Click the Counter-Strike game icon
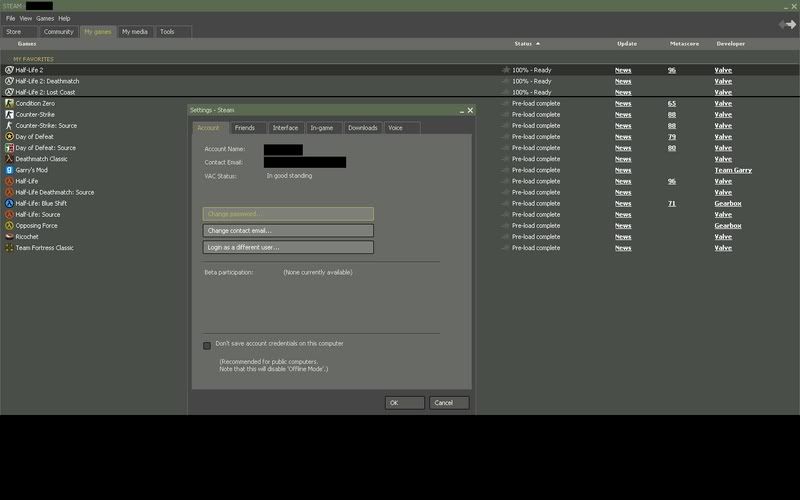The width and height of the screenshot is (800, 500). click(x=9, y=114)
